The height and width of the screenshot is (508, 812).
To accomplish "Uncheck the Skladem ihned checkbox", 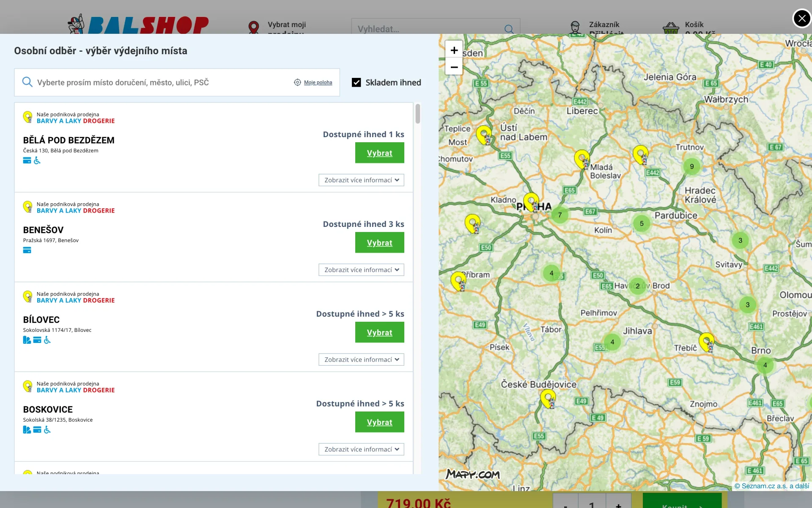I will click(x=357, y=83).
